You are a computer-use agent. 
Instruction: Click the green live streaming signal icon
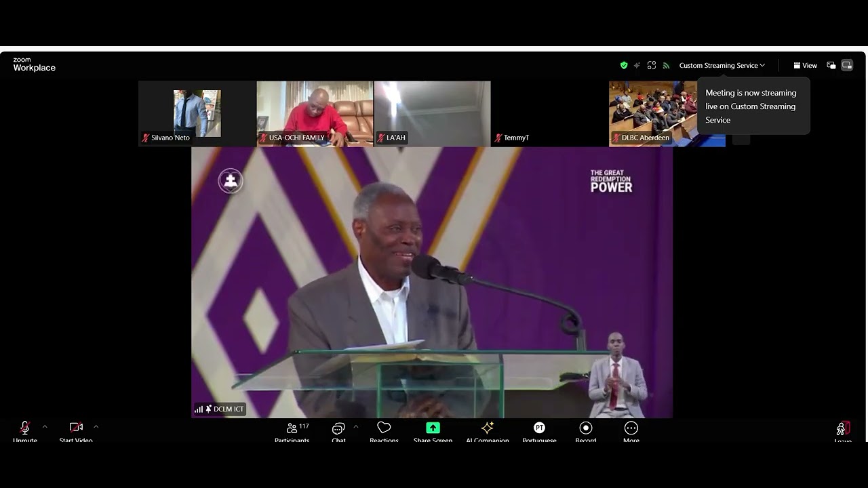666,66
